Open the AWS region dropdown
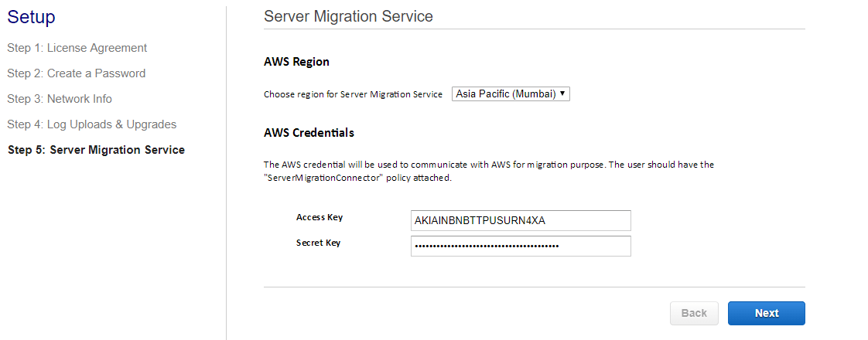This screenshot has height=340, width=868. tap(511, 94)
